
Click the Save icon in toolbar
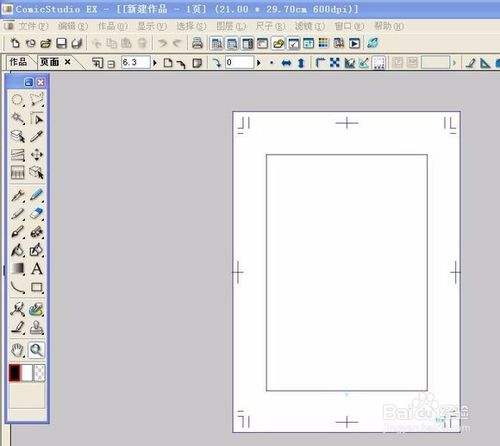coord(61,43)
